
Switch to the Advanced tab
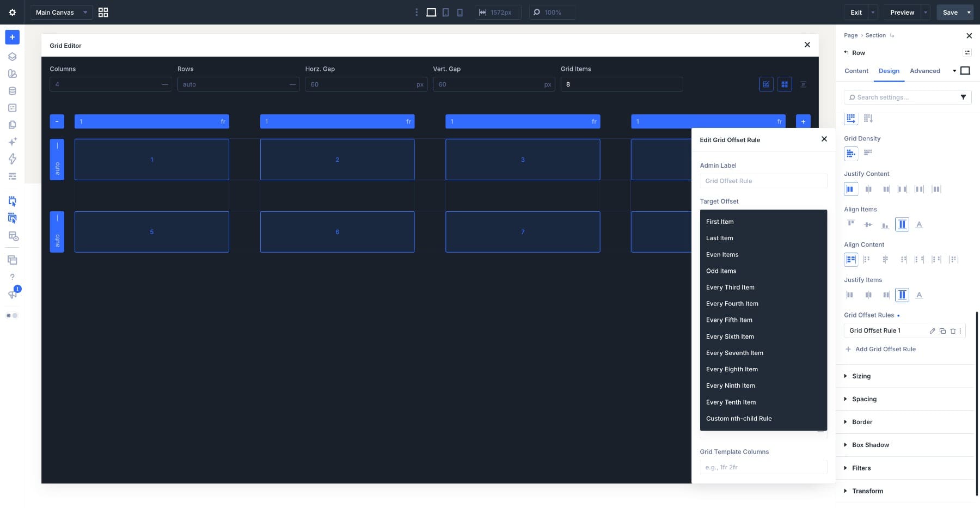(x=924, y=71)
